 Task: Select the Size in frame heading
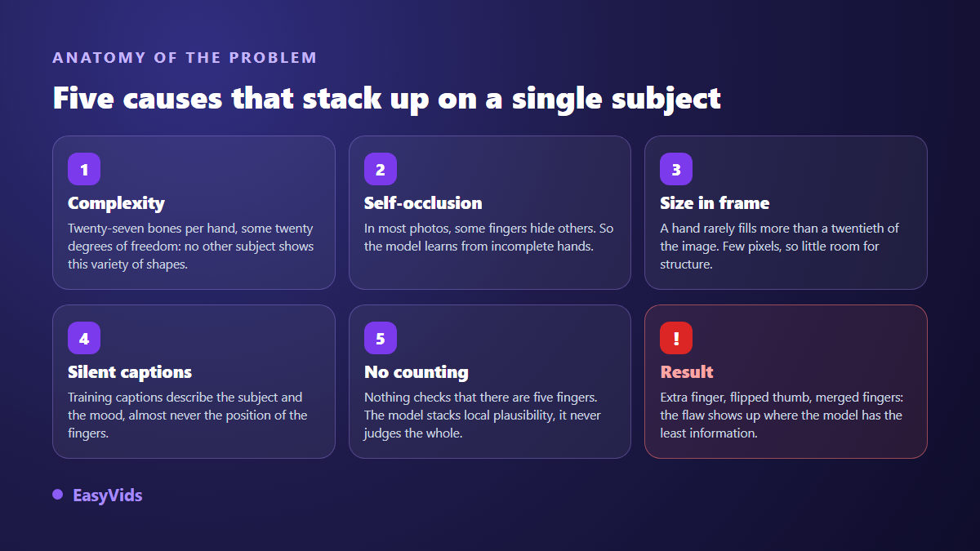(x=715, y=203)
